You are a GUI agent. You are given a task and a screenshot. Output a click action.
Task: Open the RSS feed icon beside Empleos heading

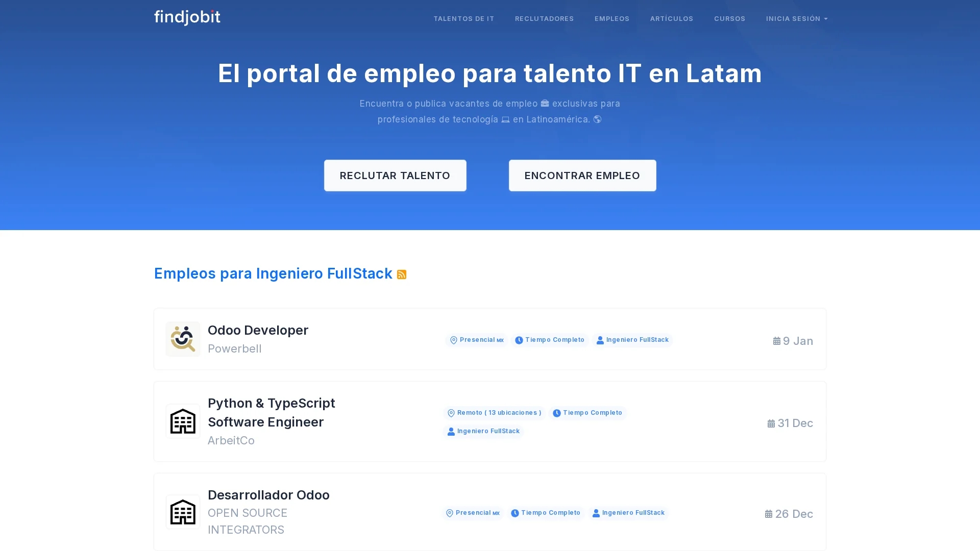point(402,274)
